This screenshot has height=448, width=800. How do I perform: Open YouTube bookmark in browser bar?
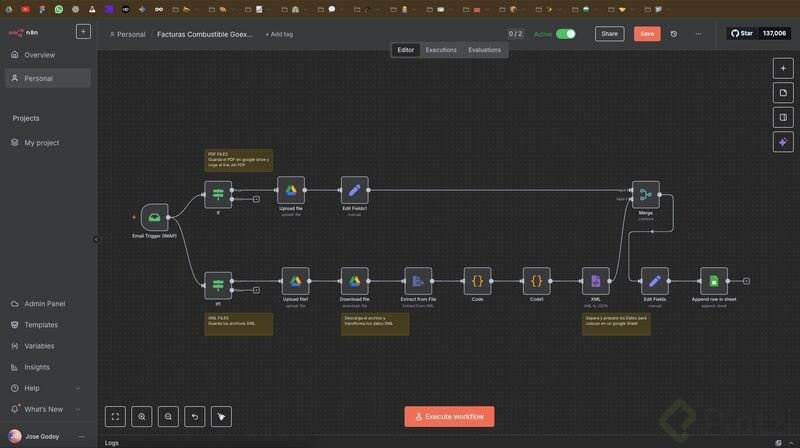26,9
